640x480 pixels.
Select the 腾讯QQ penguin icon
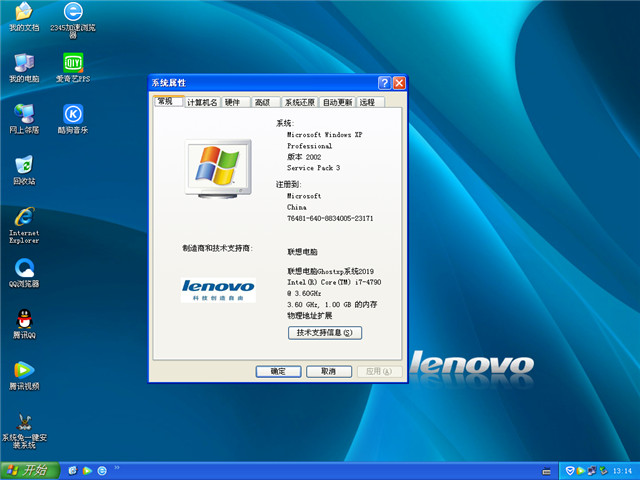click(24, 324)
